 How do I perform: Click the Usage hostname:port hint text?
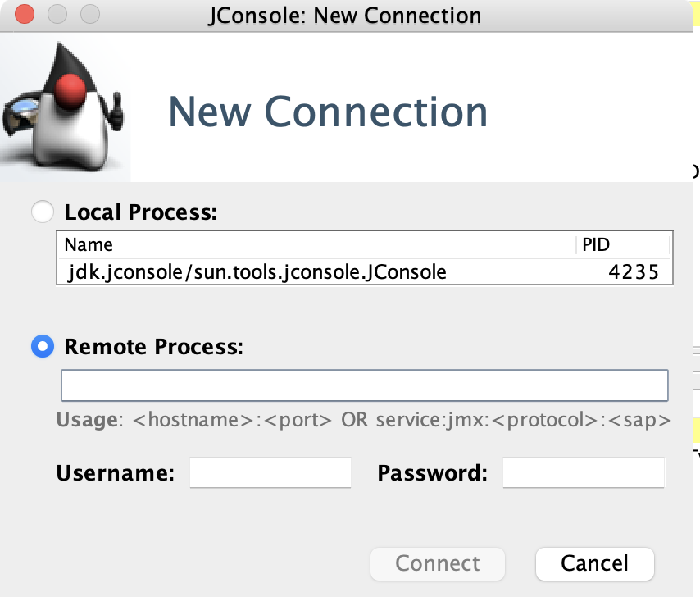tap(363, 420)
